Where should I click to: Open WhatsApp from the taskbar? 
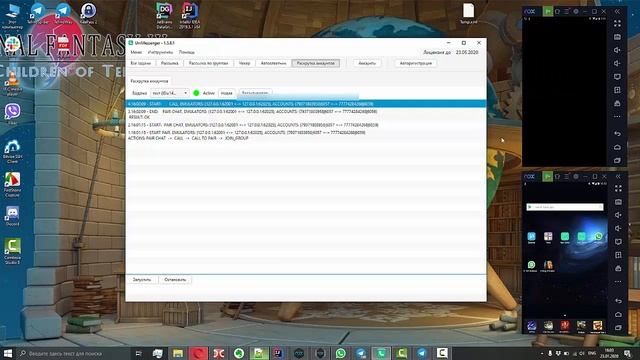click(340, 353)
